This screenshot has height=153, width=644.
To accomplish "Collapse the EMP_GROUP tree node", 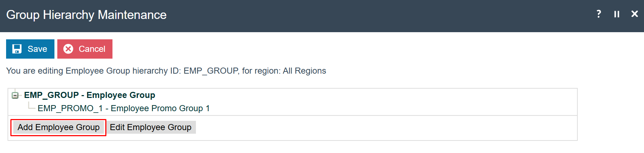I will (15, 95).
